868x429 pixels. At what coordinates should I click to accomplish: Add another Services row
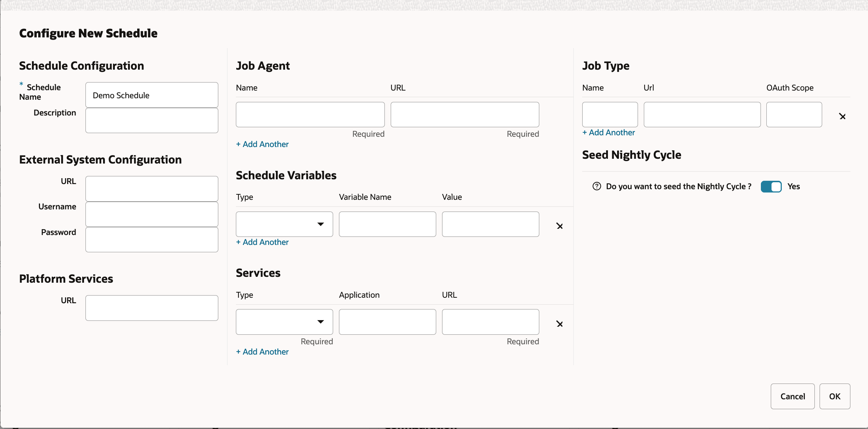click(x=262, y=352)
